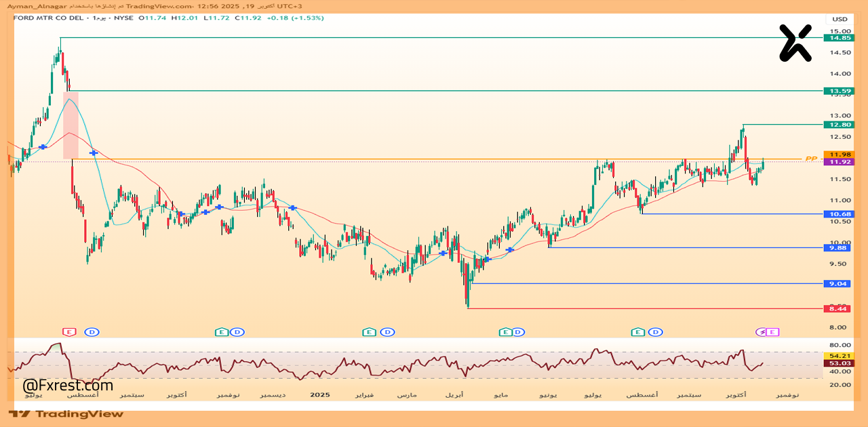This screenshot has height=427, width=868.
Task: Click the purple earnings E marker
Action: 773,331
